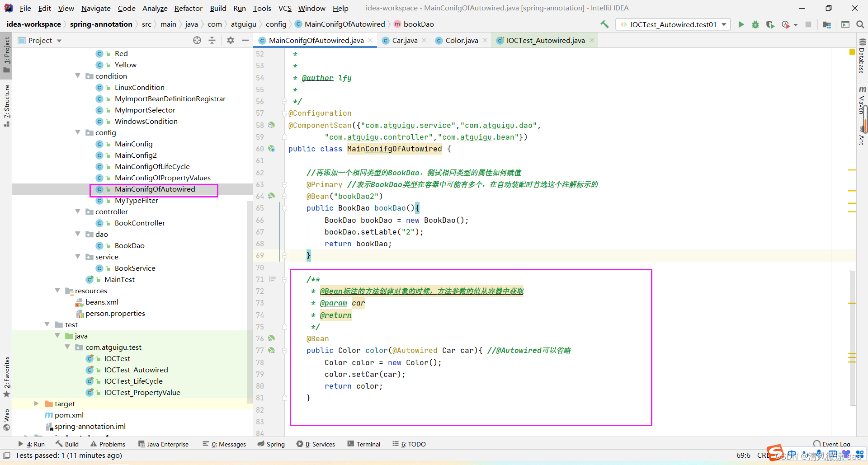Screen dimensions: 868x465
Task: Collapse the resources folder
Action: 57,291
